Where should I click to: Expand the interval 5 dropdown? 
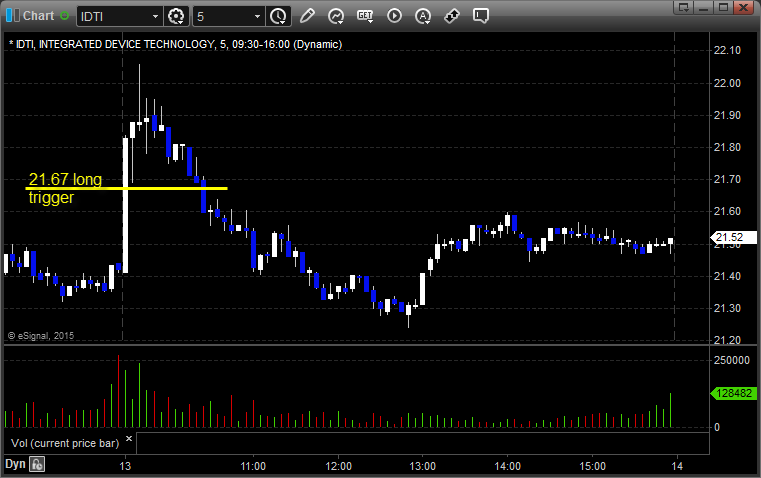(x=258, y=16)
